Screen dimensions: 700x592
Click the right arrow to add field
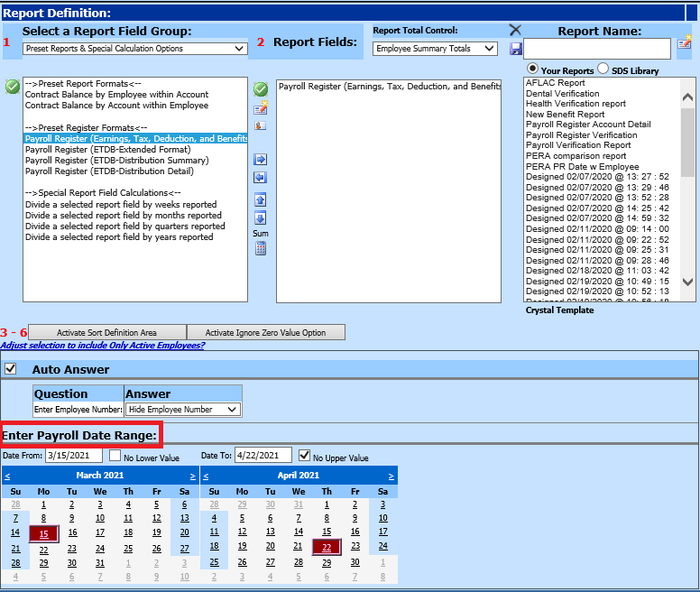(x=260, y=160)
